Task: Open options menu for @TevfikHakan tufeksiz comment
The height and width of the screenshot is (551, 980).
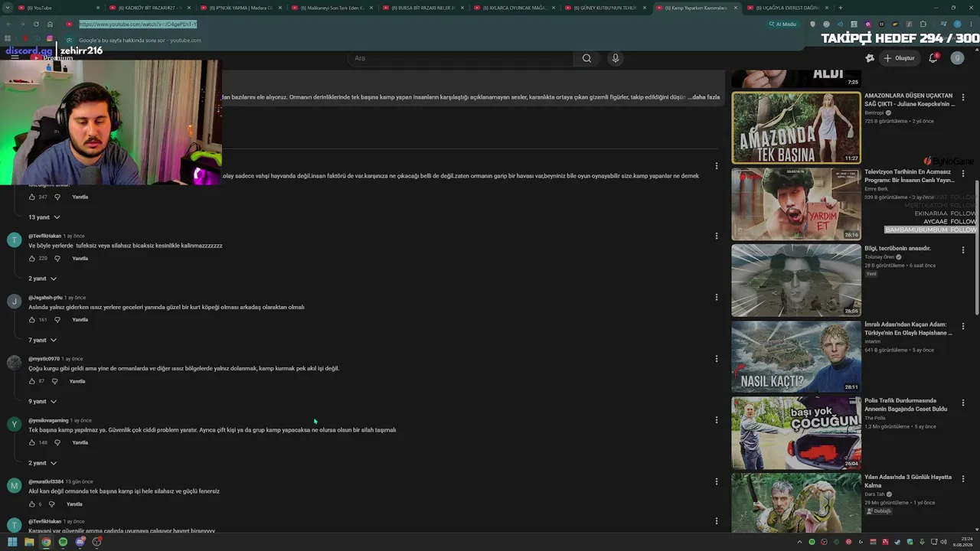Action: [x=717, y=236]
